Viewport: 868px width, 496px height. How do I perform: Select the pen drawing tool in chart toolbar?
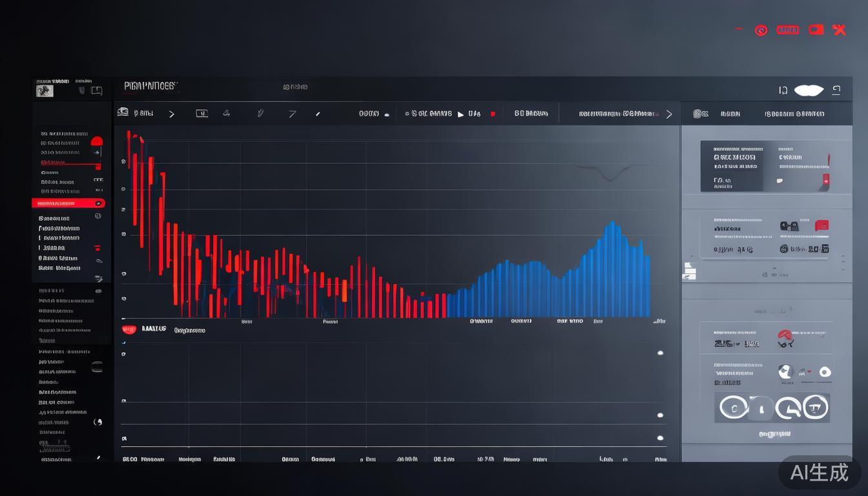click(260, 114)
